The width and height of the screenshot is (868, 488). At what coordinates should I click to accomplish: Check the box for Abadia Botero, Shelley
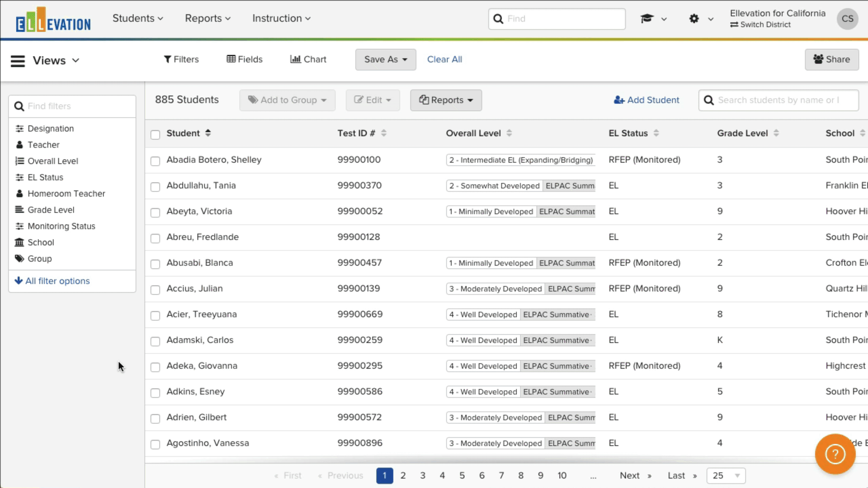[155, 161]
